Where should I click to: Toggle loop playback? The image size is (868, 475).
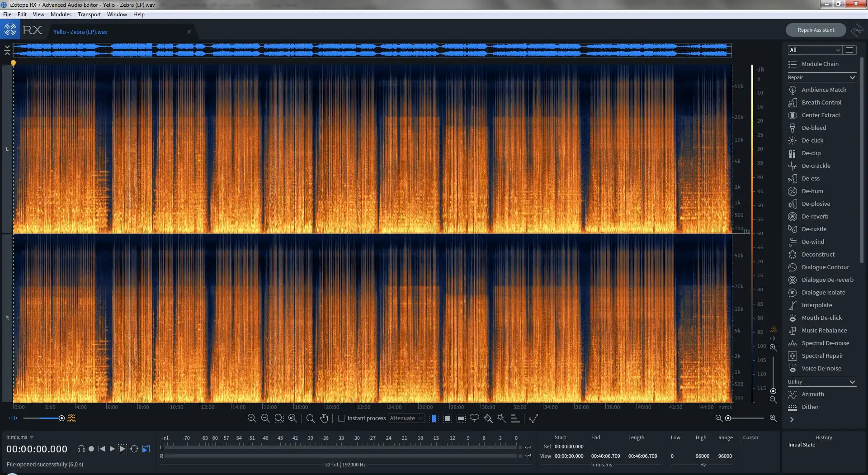coord(134,449)
